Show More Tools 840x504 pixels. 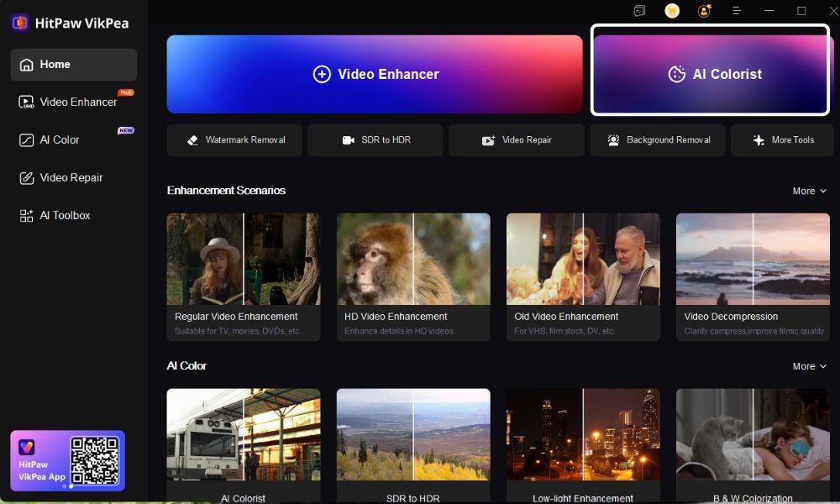782,139
